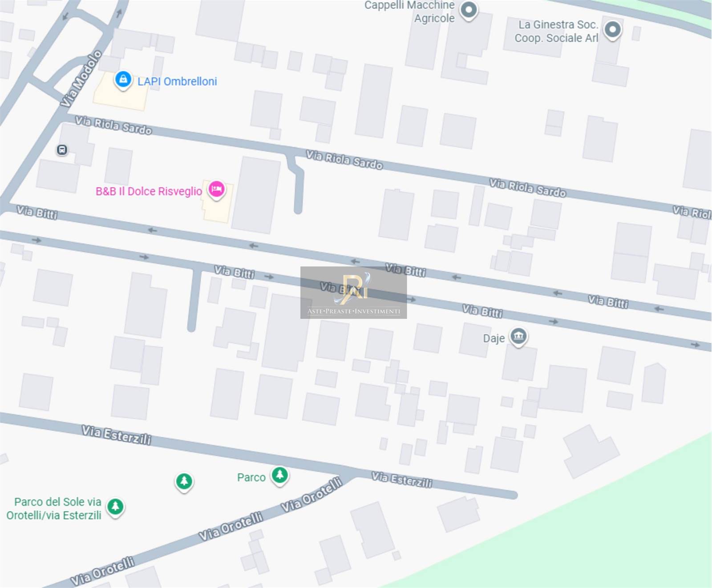Click the Cappelli Macchine Agricole label

tap(409, 12)
